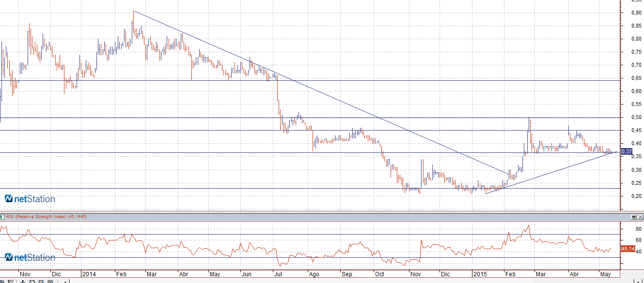The image size is (644, 283).
Task: Click the Jul month label on the time axis
Action: 278,274
